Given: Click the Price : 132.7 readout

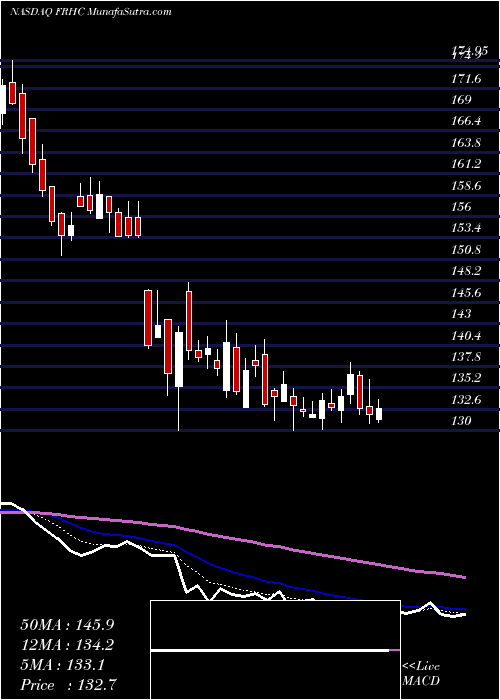Looking at the screenshot, I should (67, 685).
